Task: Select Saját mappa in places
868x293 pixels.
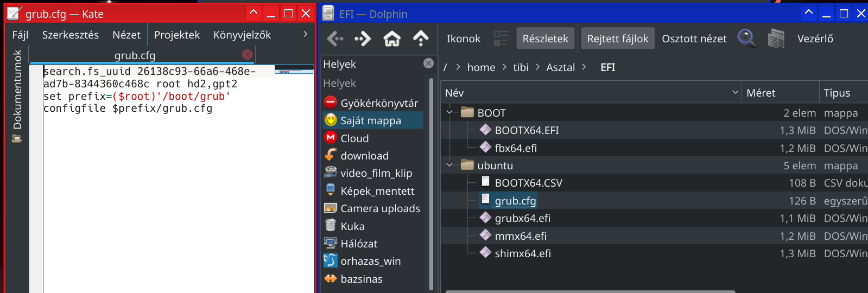Action: 372,120
